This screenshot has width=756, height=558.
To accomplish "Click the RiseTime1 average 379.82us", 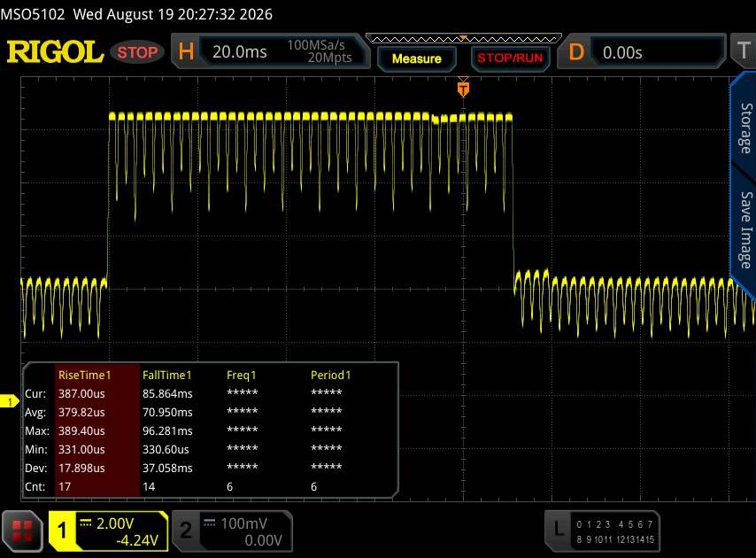I will [x=81, y=413].
